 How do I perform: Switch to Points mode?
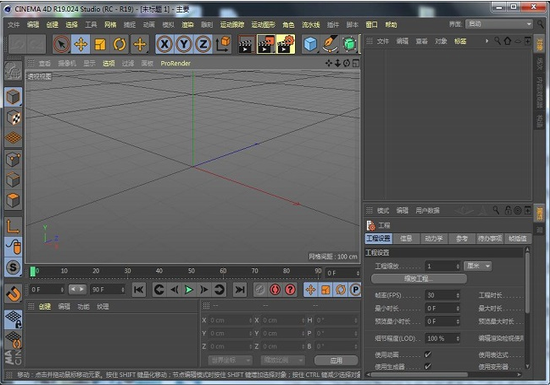coord(13,160)
